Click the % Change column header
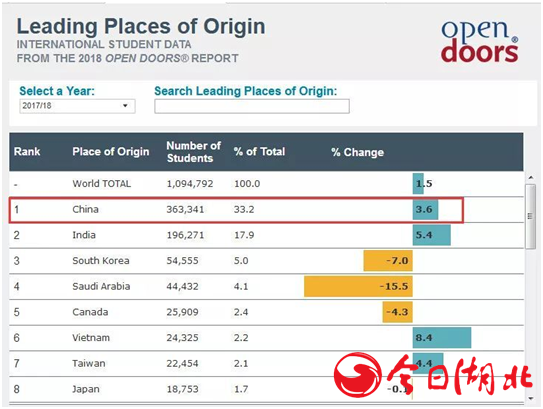This screenshot has width=543, height=409. click(x=357, y=152)
